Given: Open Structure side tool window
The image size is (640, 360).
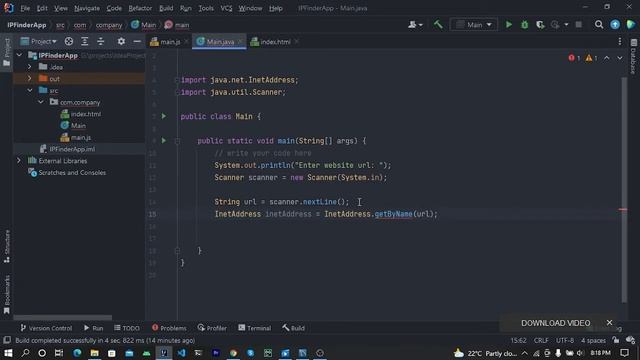Looking at the screenshot, I should pos(7,246).
